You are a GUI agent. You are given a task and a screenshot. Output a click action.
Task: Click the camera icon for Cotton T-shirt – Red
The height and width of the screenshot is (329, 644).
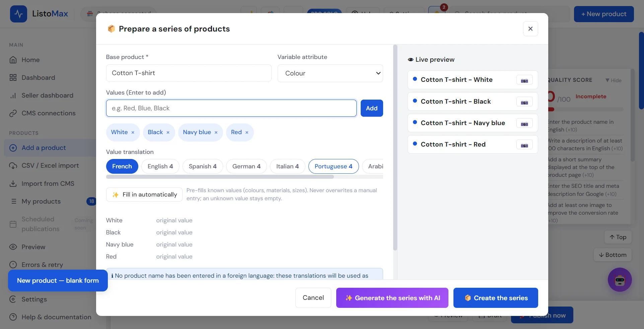[524, 145]
